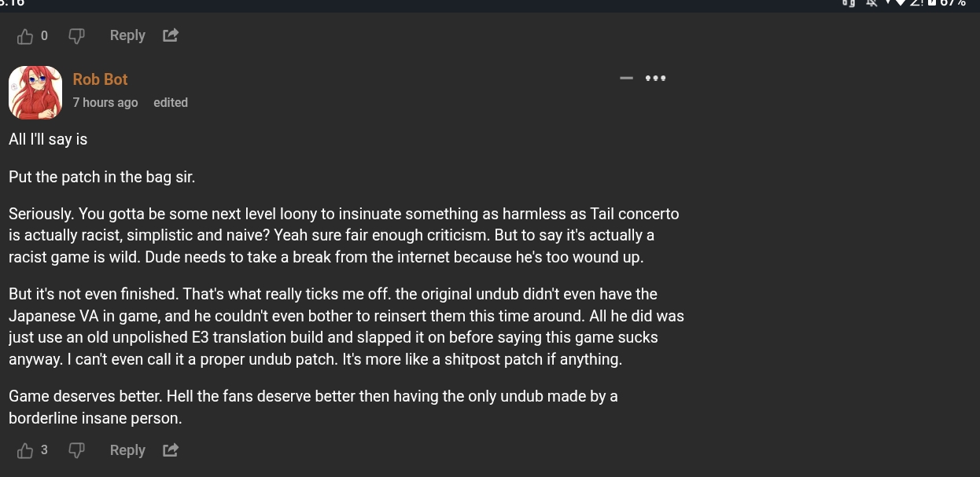Tap the muted notification bell icon
This screenshot has height=477, width=980.
click(871, 3)
